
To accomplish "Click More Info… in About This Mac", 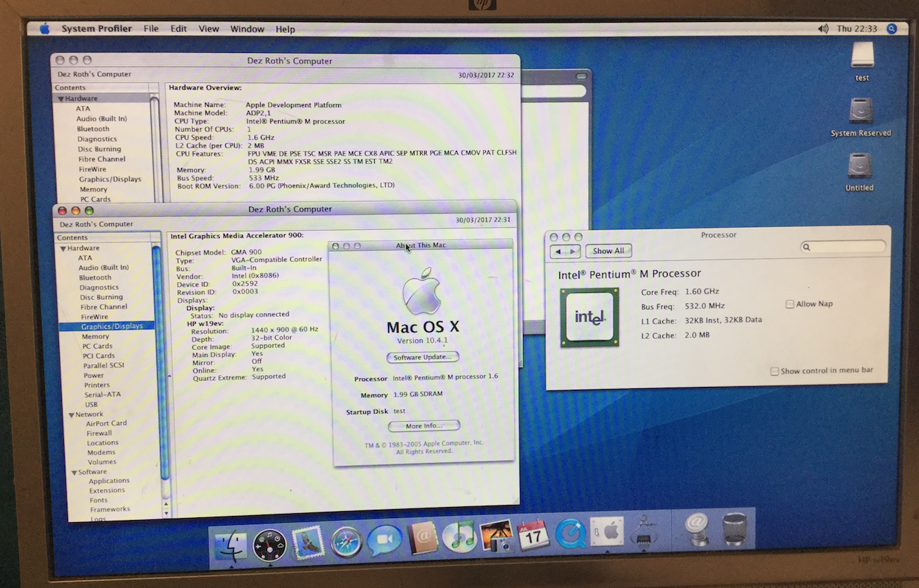I will coord(423,426).
